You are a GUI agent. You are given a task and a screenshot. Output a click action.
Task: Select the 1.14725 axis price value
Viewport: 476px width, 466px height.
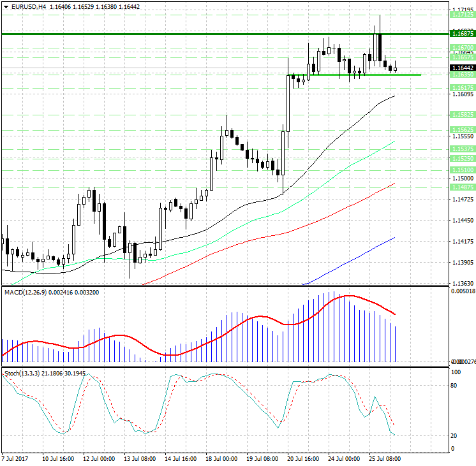pyautogui.click(x=463, y=200)
